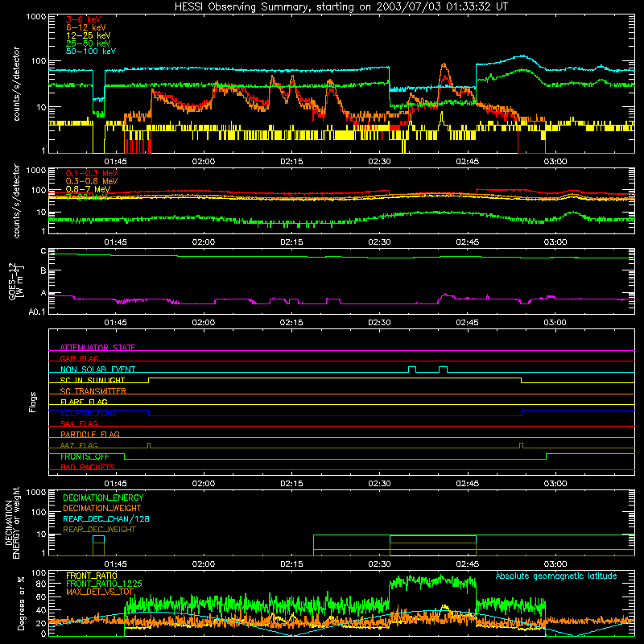This screenshot has height=644, width=644.
Task: Click the green 25-50 keV legend label
Action: coord(89,43)
